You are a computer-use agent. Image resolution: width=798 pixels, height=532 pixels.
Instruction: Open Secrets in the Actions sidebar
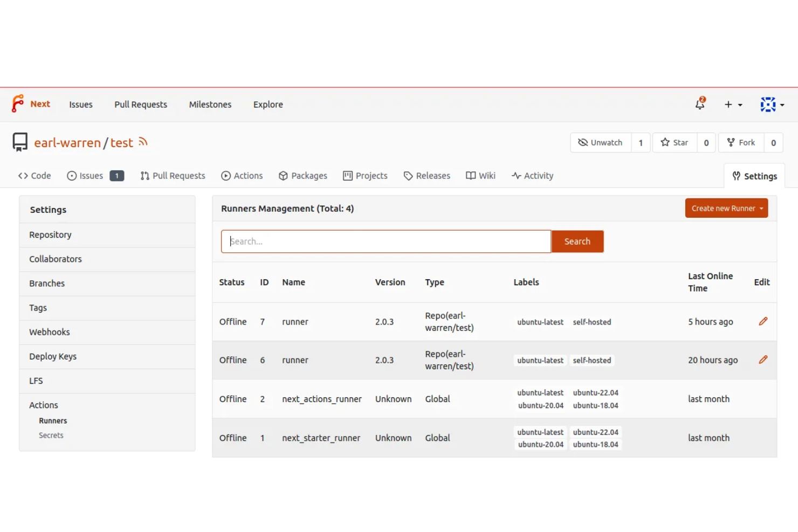(x=51, y=435)
